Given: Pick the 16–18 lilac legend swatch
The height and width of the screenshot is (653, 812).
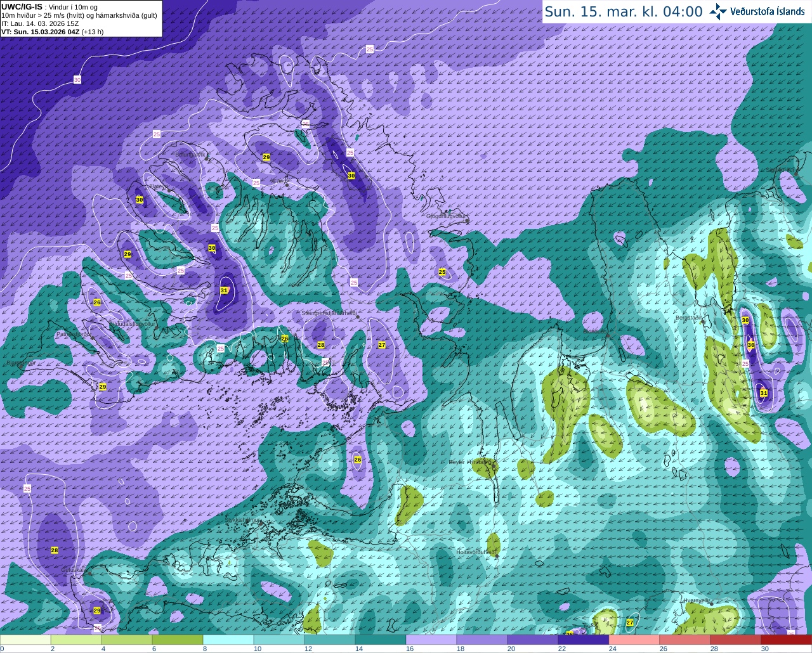Looking at the screenshot, I should 431,640.
